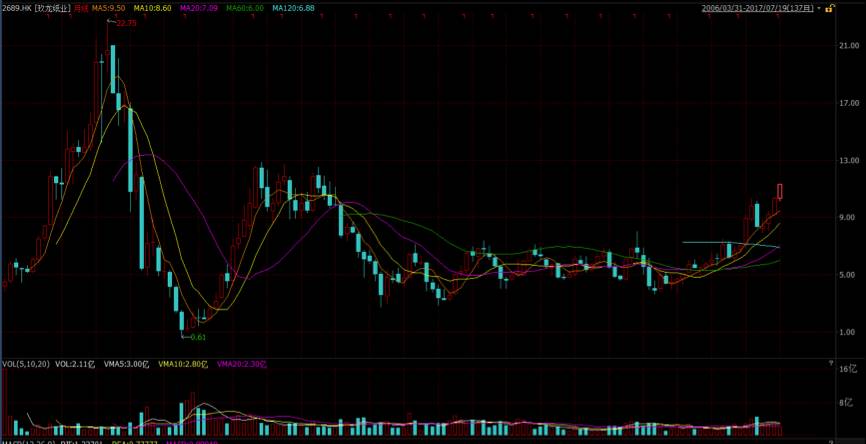Open the VOL(5,10,20) indicator settings
866x444 pixels.
pos(26,364)
